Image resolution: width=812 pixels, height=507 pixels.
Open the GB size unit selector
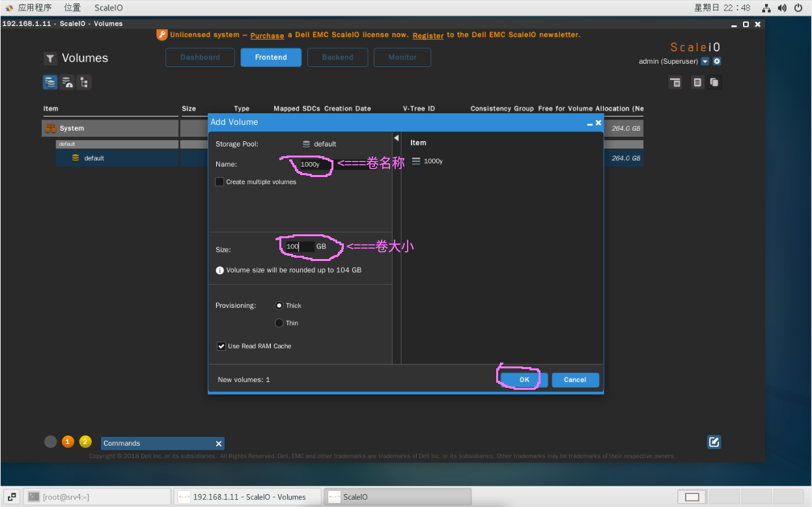(321, 247)
